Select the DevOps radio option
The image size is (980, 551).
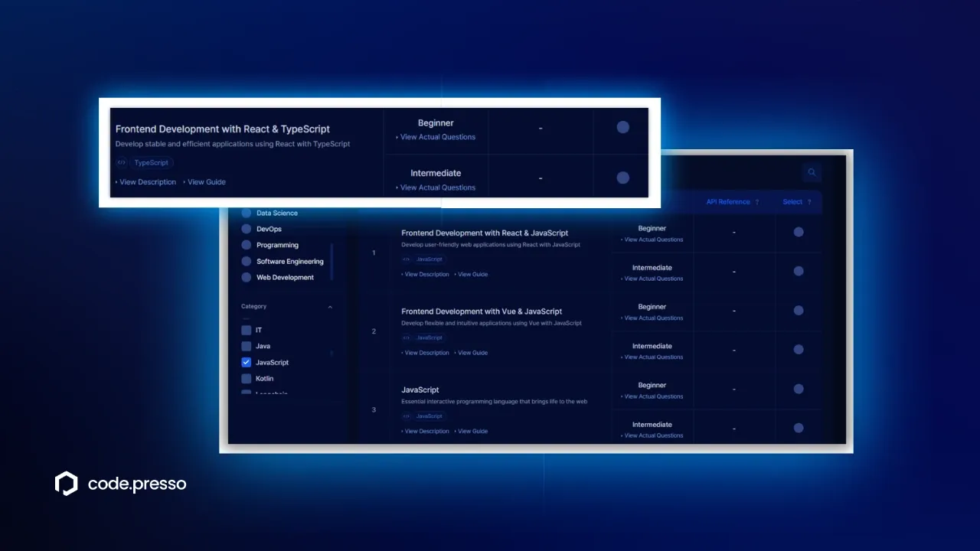point(247,229)
